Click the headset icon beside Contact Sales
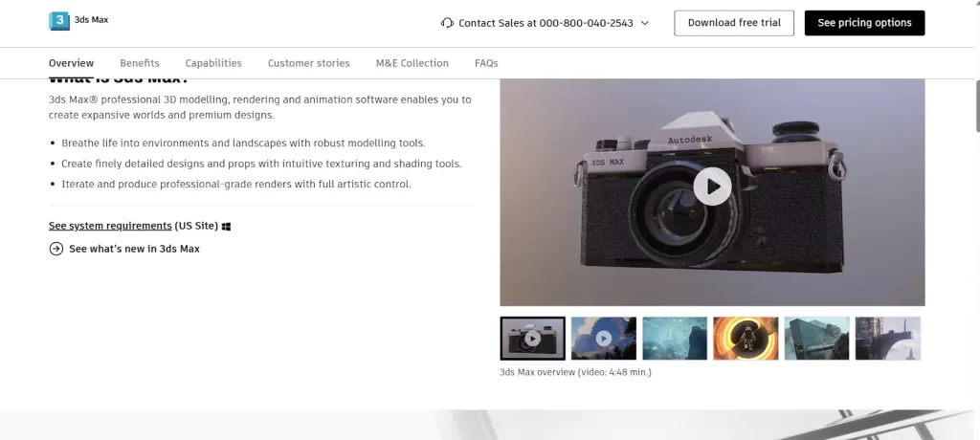Screen dimensions: 980x440 click(x=447, y=23)
